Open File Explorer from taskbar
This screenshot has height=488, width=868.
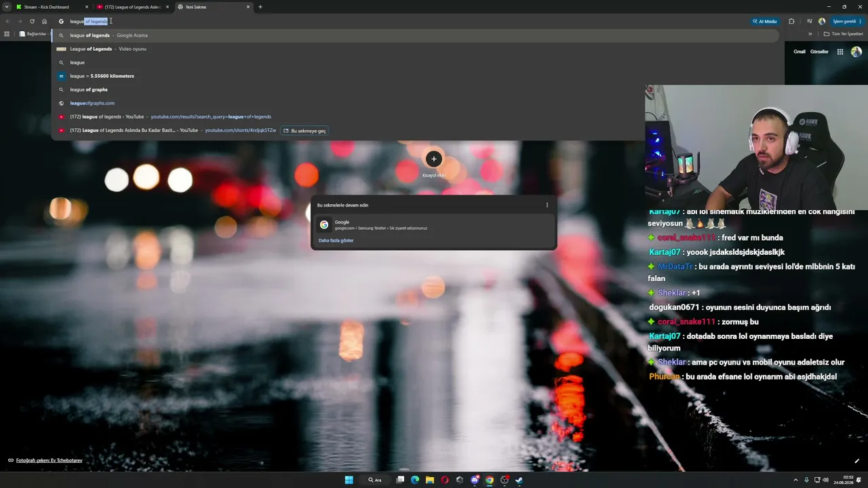430,480
